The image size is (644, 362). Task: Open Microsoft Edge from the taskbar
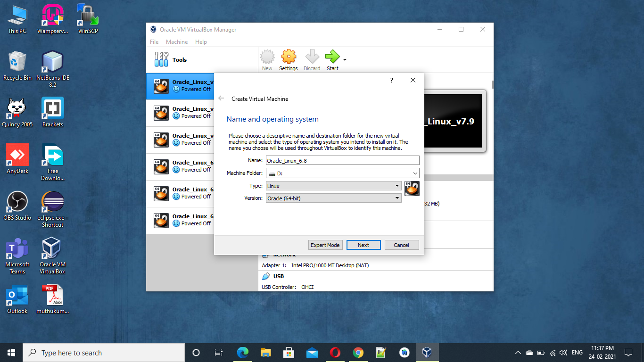(243, 353)
